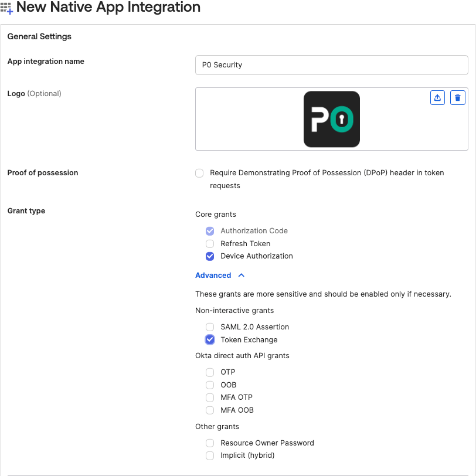Image resolution: width=476 pixels, height=476 pixels.
Task: Click the app integration icon beside the title
Action: click(x=7, y=8)
